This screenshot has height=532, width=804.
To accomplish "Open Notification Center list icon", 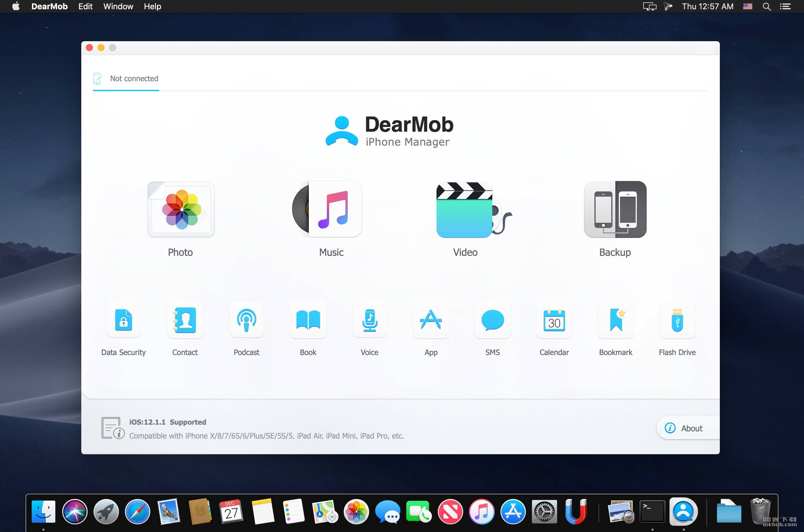I will pyautogui.click(x=785, y=6).
